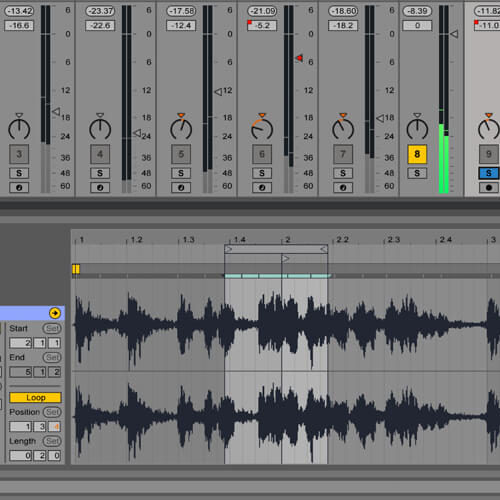Solo track 8

[417, 173]
